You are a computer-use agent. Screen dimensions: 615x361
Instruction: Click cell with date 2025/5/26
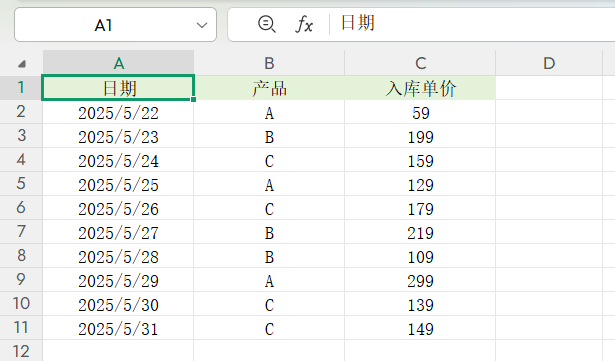(118, 208)
